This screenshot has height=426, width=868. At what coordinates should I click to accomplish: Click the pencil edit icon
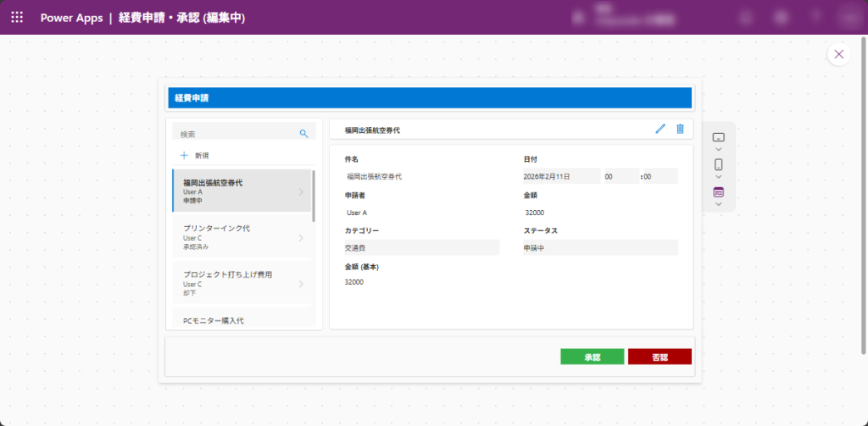click(660, 129)
